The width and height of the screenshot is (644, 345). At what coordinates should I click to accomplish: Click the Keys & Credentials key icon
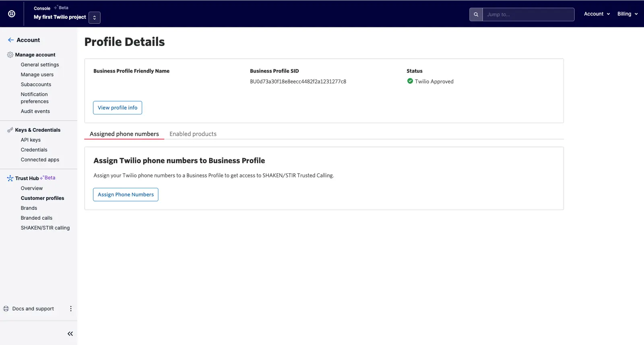click(10, 130)
